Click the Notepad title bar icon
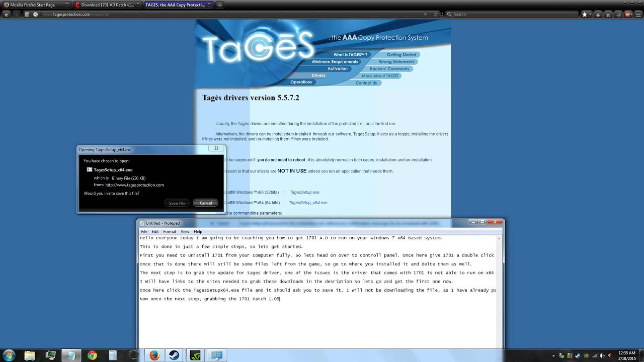644x362 pixels. (x=142, y=223)
